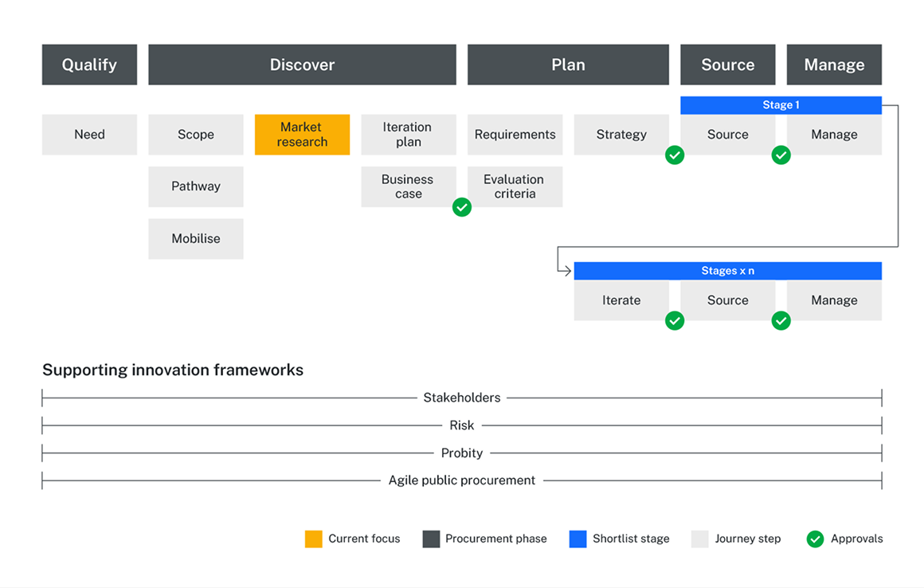Select the Market research current focus step
This screenshot has width=924, height=588.
point(302,135)
